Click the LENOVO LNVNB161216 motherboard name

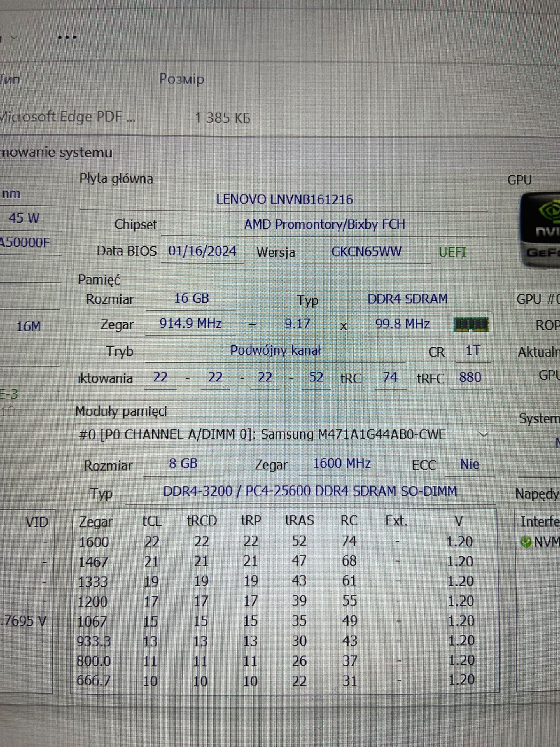pos(284,200)
